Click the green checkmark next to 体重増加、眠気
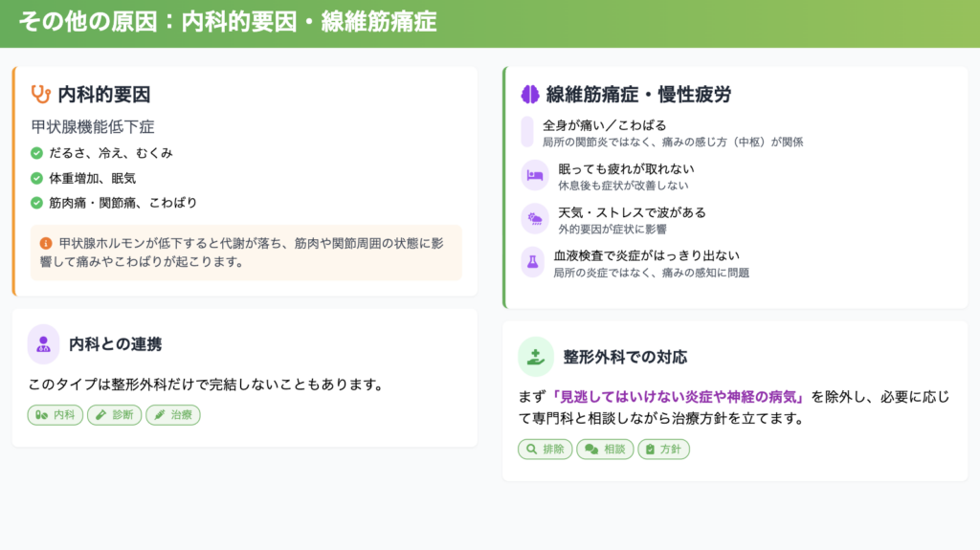 click(x=36, y=178)
